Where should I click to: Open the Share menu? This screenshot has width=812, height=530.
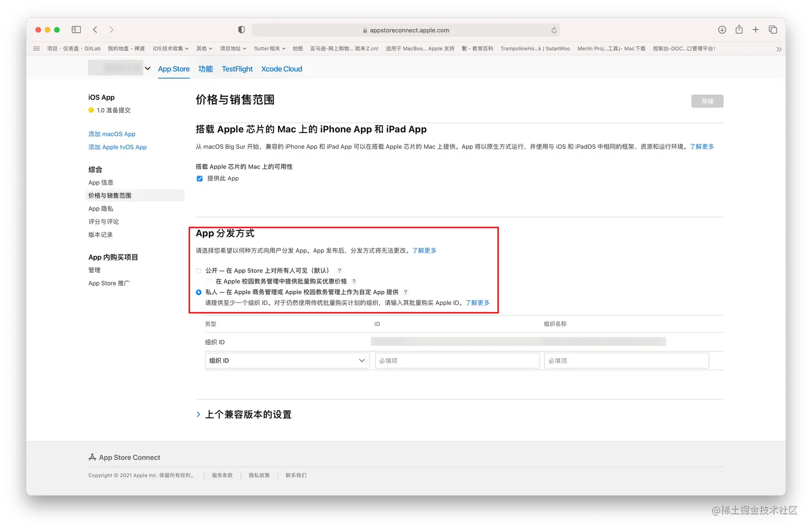point(739,30)
